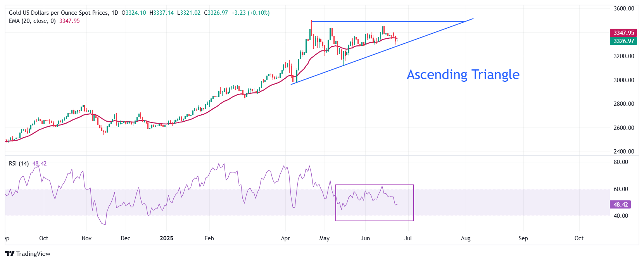Image resolution: width=644 pixels, height=262 pixels.
Task: Click the 80.00 level on the RSI scale
Action: (x=620, y=162)
